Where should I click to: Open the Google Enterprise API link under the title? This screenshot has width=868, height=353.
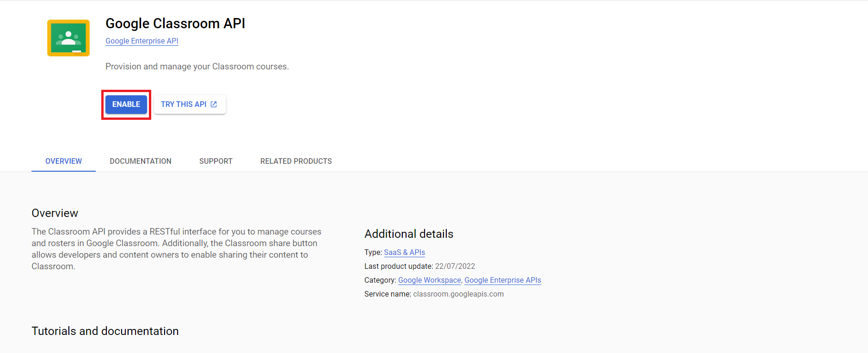142,41
